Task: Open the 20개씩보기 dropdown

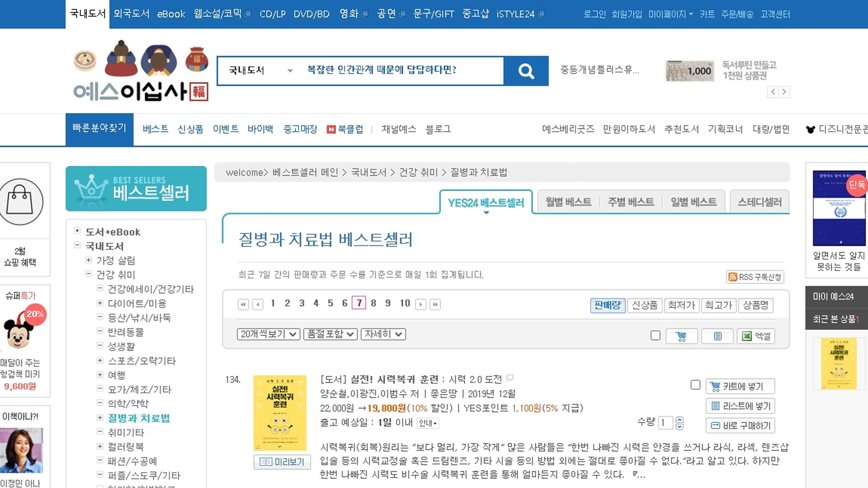Action: [x=268, y=334]
